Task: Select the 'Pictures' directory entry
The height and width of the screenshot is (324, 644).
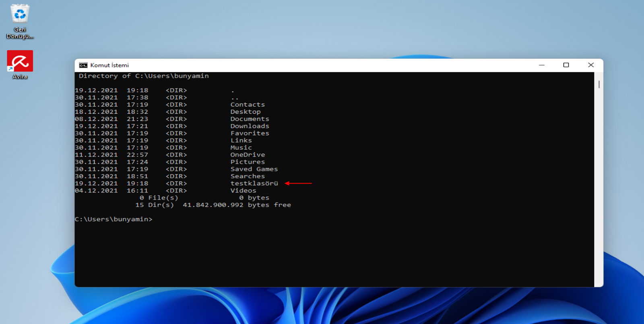Action: 248,162
